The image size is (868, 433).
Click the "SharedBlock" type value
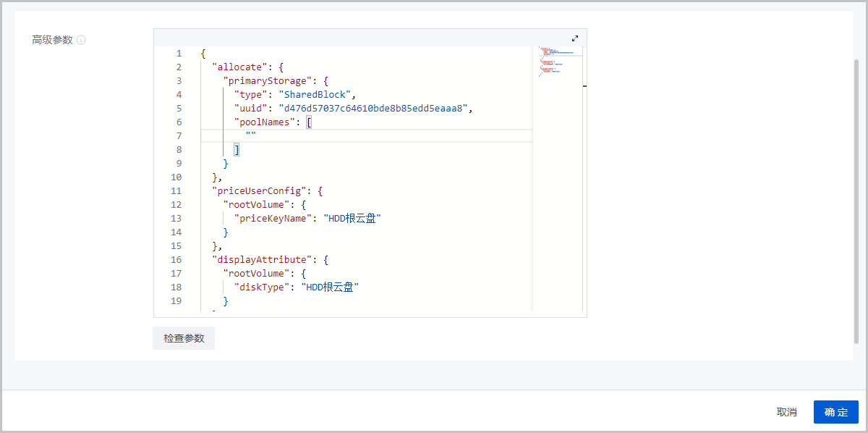point(317,95)
